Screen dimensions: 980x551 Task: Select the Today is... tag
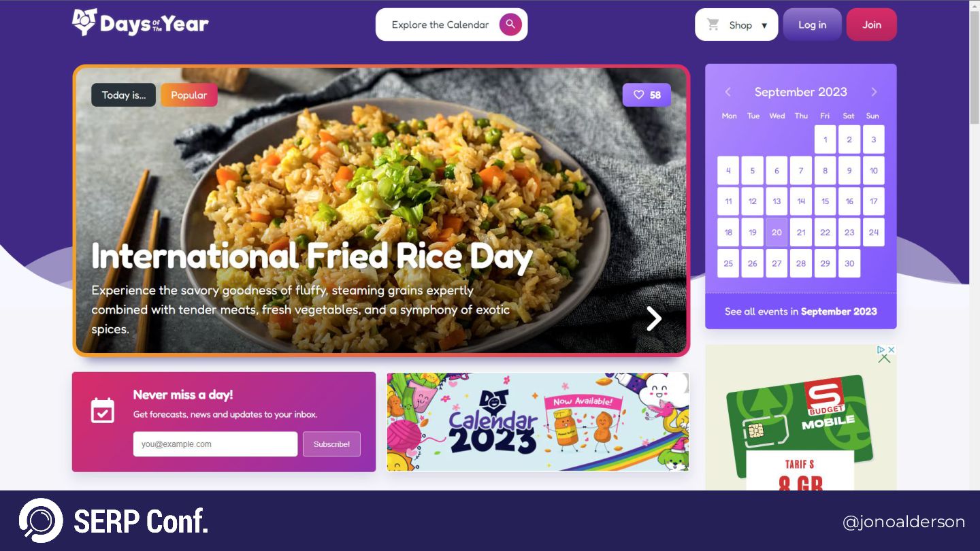coord(124,95)
